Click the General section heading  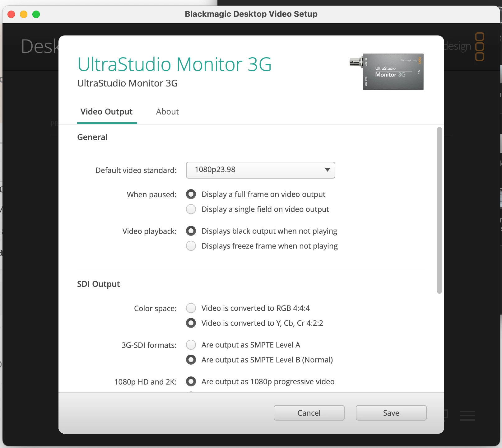pyautogui.click(x=92, y=137)
